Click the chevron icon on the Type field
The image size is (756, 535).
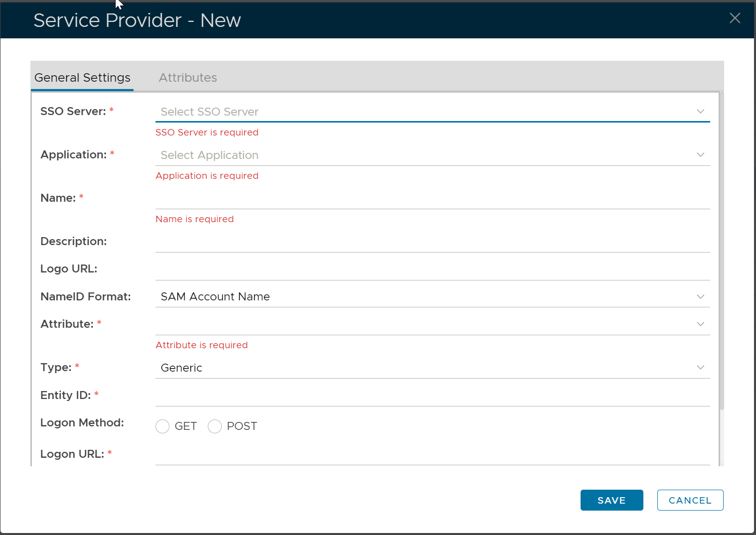tap(700, 368)
